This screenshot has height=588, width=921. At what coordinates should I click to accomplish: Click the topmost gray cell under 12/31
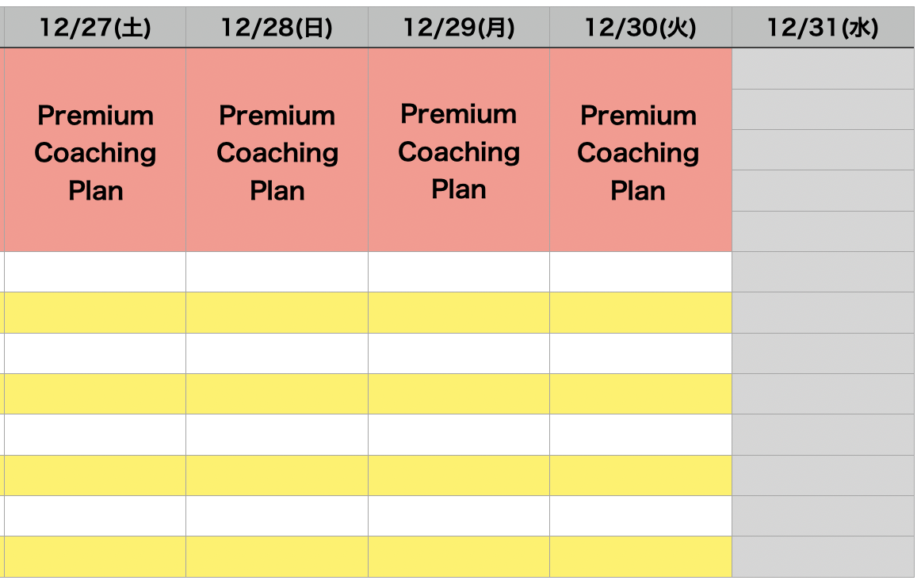[823, 69]
